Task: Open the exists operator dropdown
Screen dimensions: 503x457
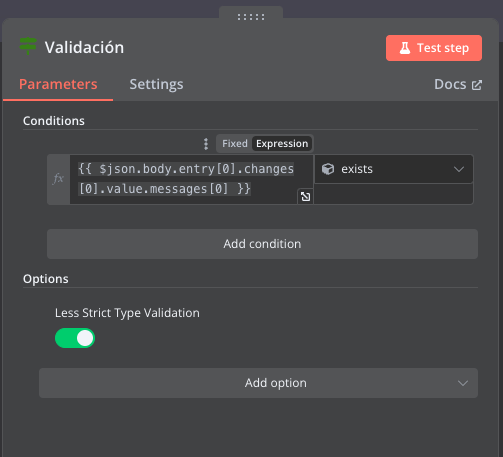Action: pyautogui.click(x=394, y=169)
